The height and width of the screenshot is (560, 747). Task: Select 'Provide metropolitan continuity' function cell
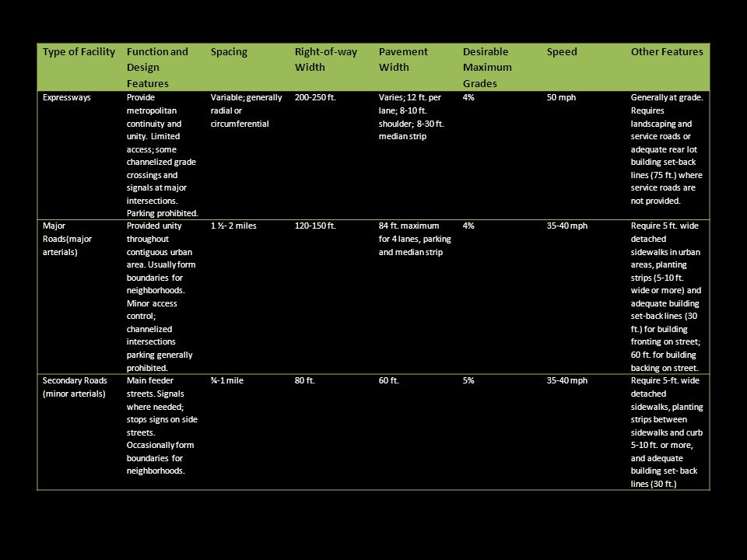(x=163, y=156)
